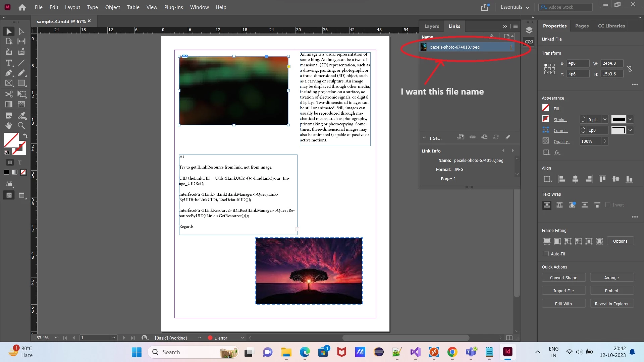Viewport: 644px width, 362px height.
Task: Click Edit Original pencil icon in Links
Action: 508,137
